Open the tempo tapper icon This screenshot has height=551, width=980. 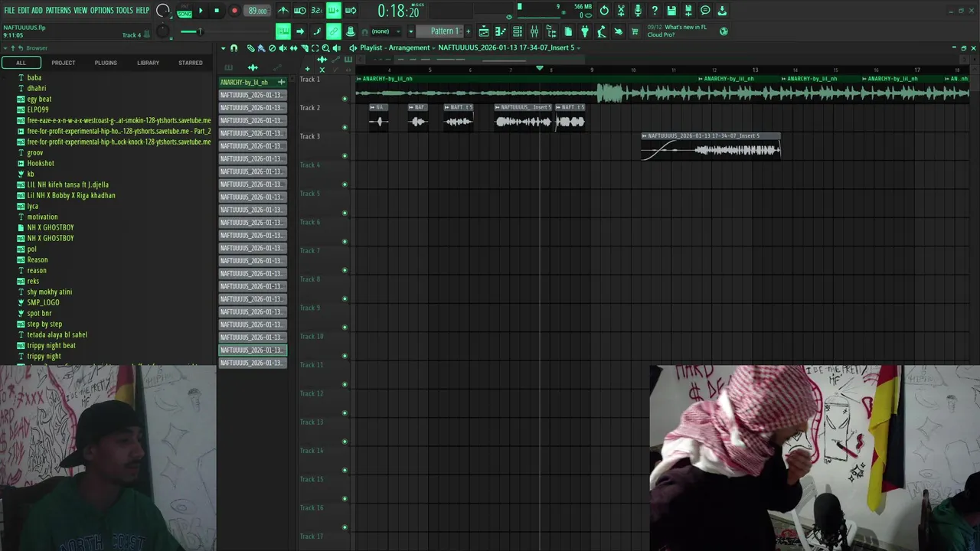(x=602, y=31)
